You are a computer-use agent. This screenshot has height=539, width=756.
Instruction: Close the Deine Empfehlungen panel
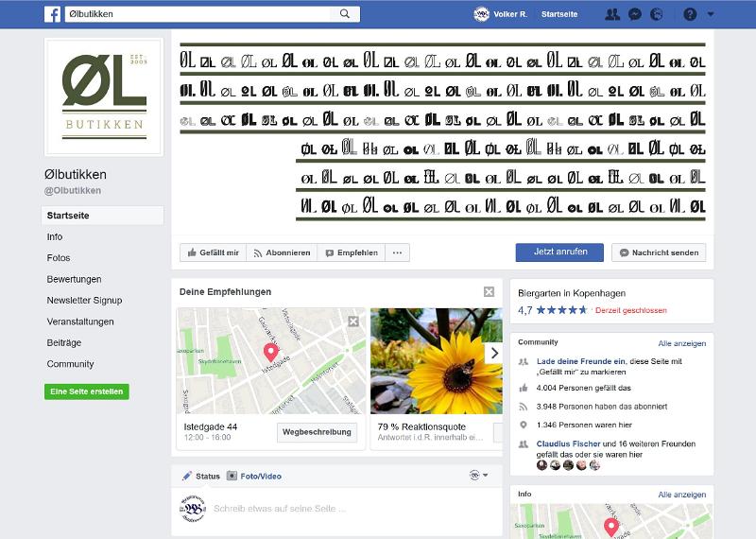(x=489, y=291)
